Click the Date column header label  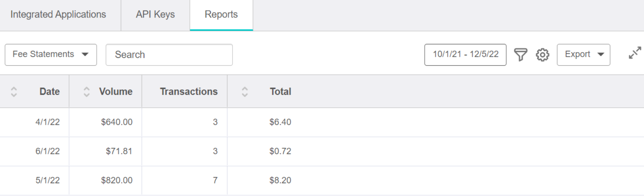click(x=50, y=91)
